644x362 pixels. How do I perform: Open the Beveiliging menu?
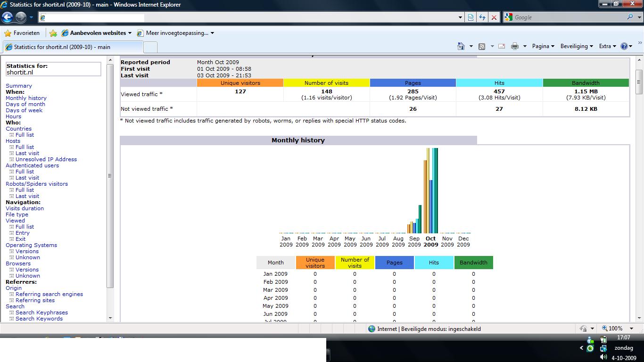click(577, 46)
